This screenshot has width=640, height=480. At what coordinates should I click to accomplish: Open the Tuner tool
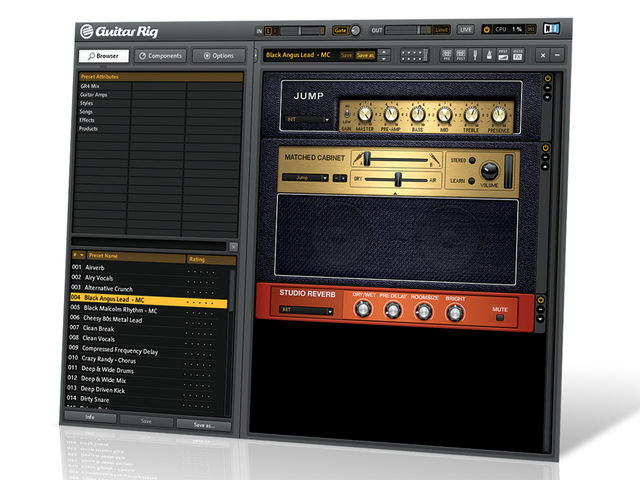(x=475, y=55)
